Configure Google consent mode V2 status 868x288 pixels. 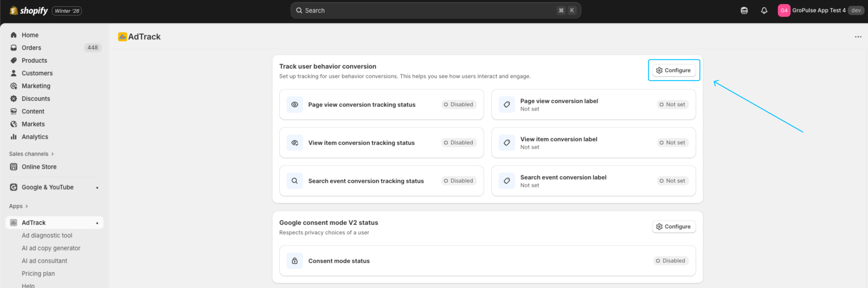click(674, 227)
